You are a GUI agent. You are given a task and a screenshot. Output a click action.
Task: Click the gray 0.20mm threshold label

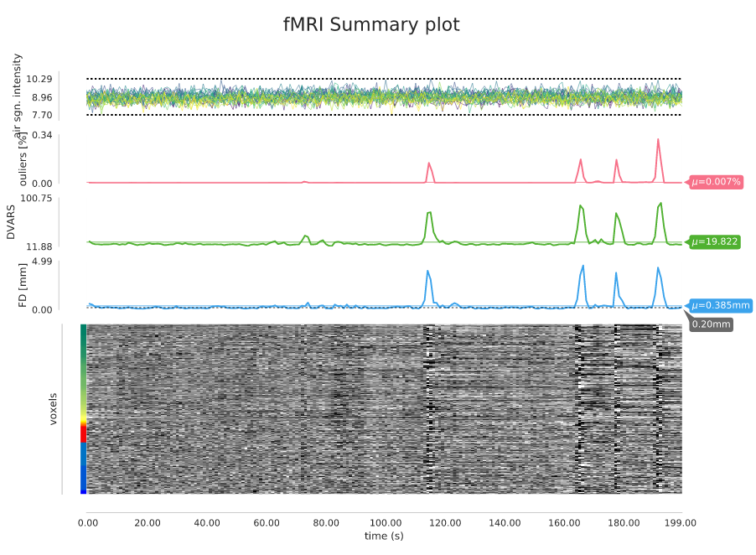tap(712, 324)
